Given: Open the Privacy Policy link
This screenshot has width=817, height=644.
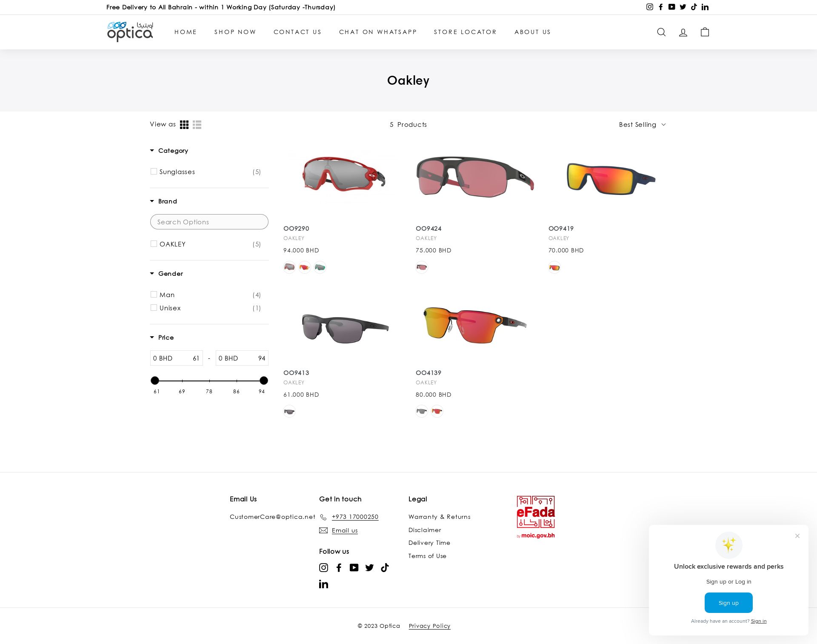Looking at the screenshot, I should coord(430,626).
